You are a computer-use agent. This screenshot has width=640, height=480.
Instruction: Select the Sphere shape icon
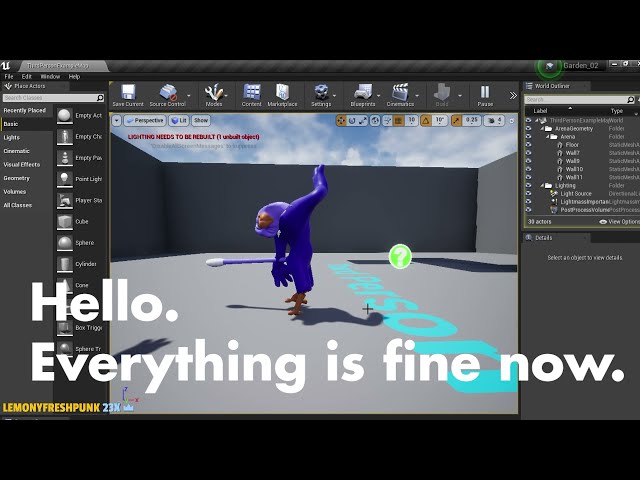pyautogui.click(x=64, y=243)
